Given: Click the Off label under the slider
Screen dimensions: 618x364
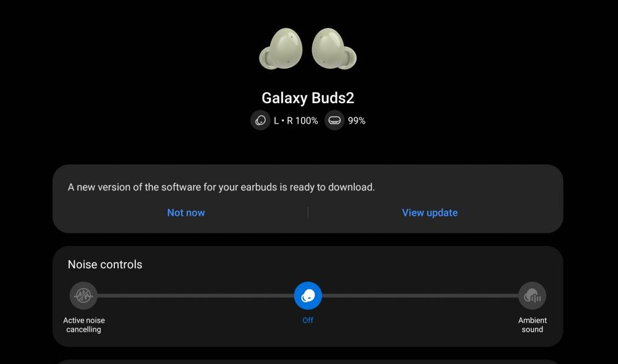Looking at the screenshot, I should point(308,320).
